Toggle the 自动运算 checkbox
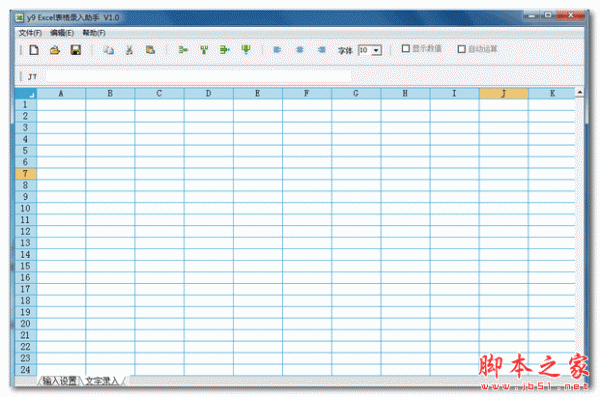The image size is (600, 397). [461, 49]
